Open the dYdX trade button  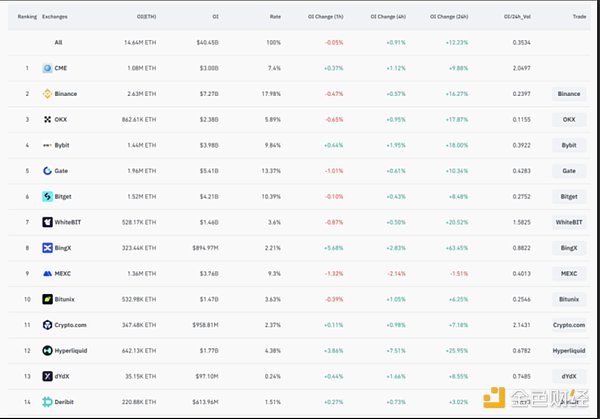[x=568, y=376]
